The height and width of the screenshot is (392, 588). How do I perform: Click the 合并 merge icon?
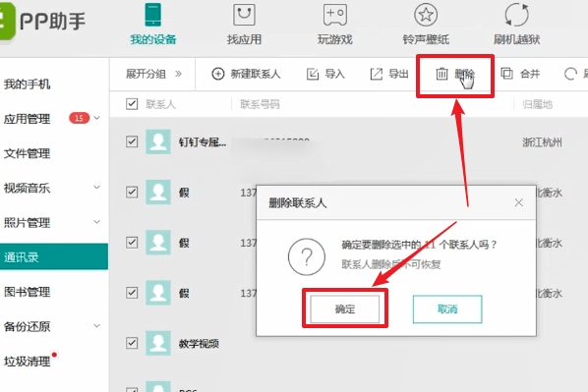click(506, 74)
